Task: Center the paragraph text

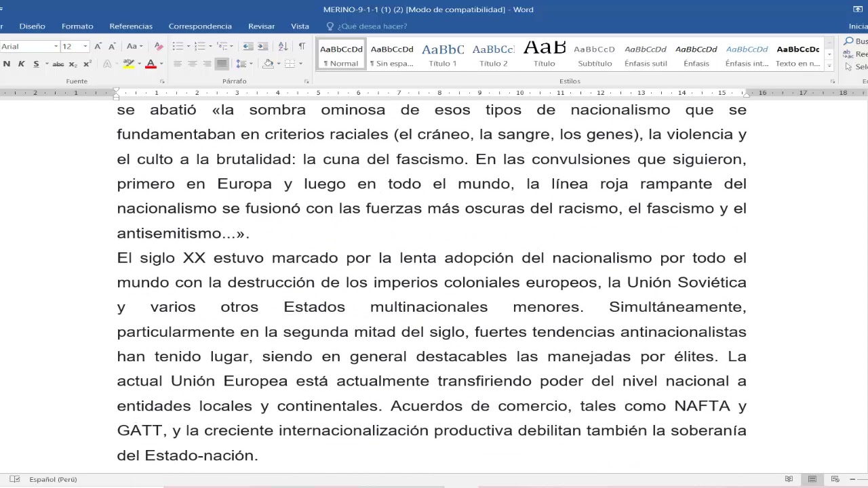Action: tap(193, 64)
